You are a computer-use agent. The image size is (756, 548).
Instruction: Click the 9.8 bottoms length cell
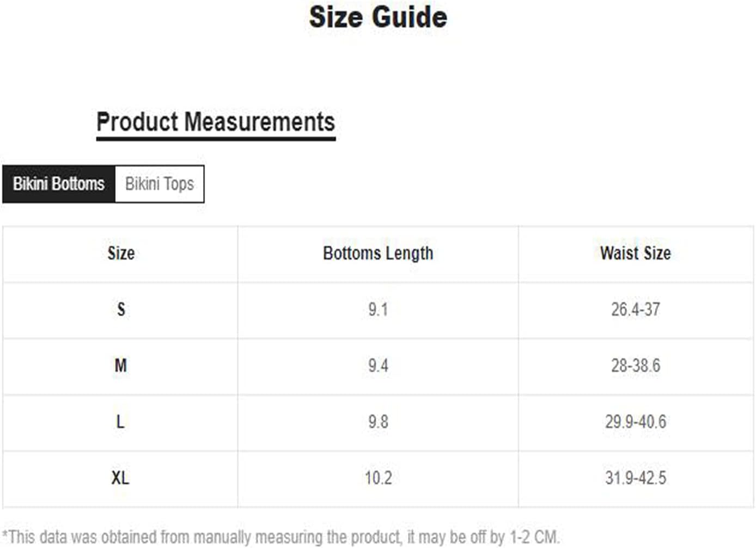tap(378, 422)
